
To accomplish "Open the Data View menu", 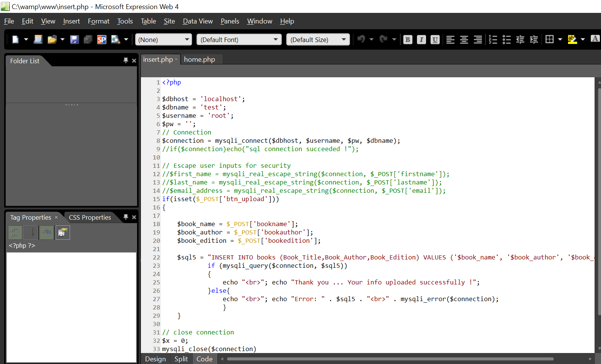I will pyautogui.click(x=198, y=21).
